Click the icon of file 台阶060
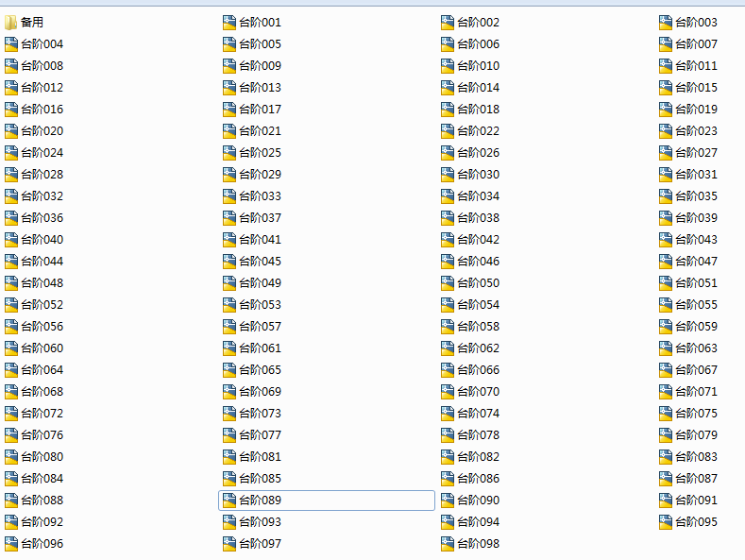Image resolution: width=745 pixels, height=560 pixels. 11,348
